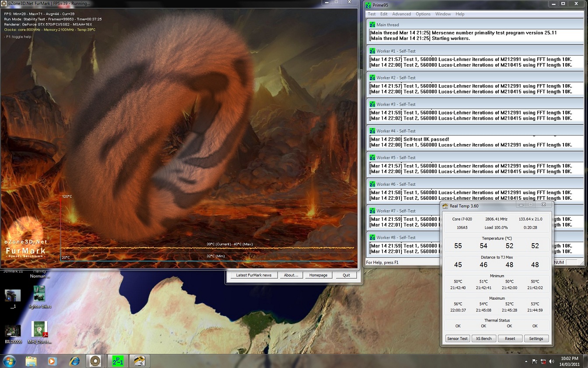The width and height of the screenshot is (588, 368).
Task: Open the Help menu in Prime95
Action: click(x=460, y=14)
